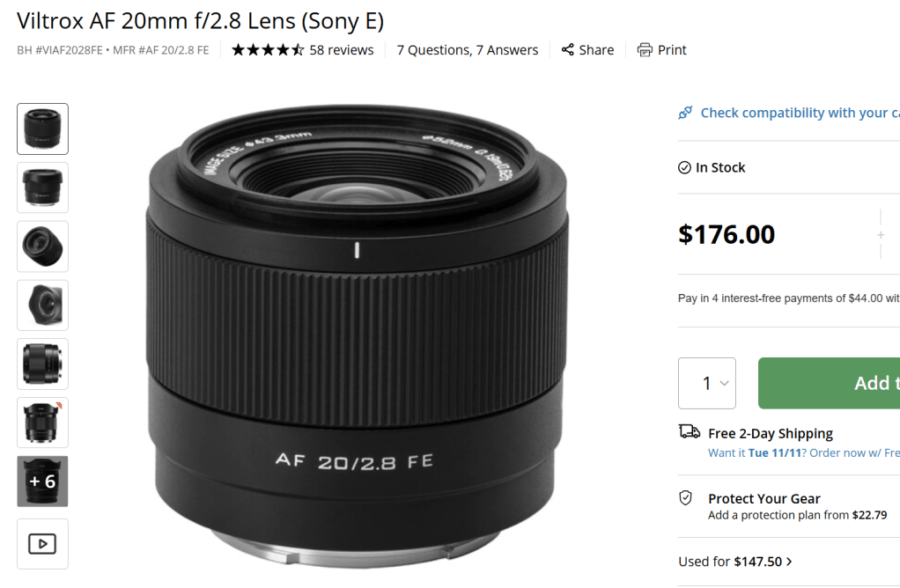The height and width of the screenshot is (588, 900).
Task: Click the Want it Tue 11/11 shipping link
Action: coord(803,453)
